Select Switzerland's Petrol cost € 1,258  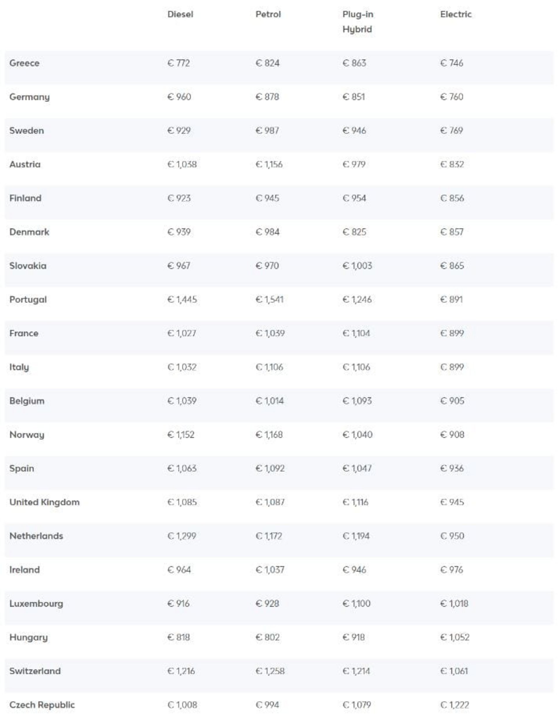(x=270, y=671)
